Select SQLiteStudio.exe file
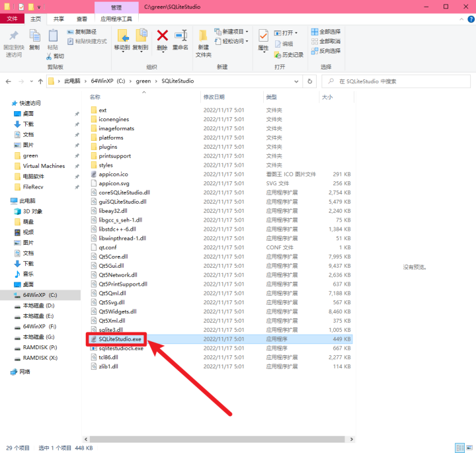This screenshot has width=476, height=453. point(220,339)
